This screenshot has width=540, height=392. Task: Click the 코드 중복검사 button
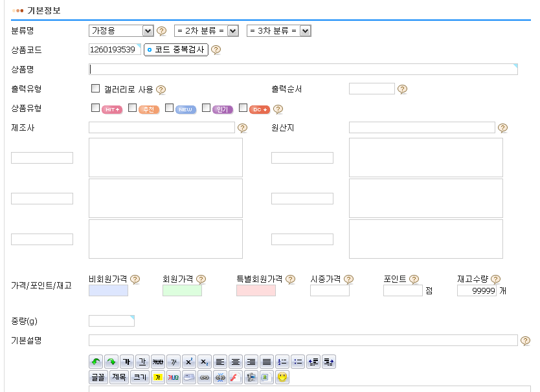[176, 50]
